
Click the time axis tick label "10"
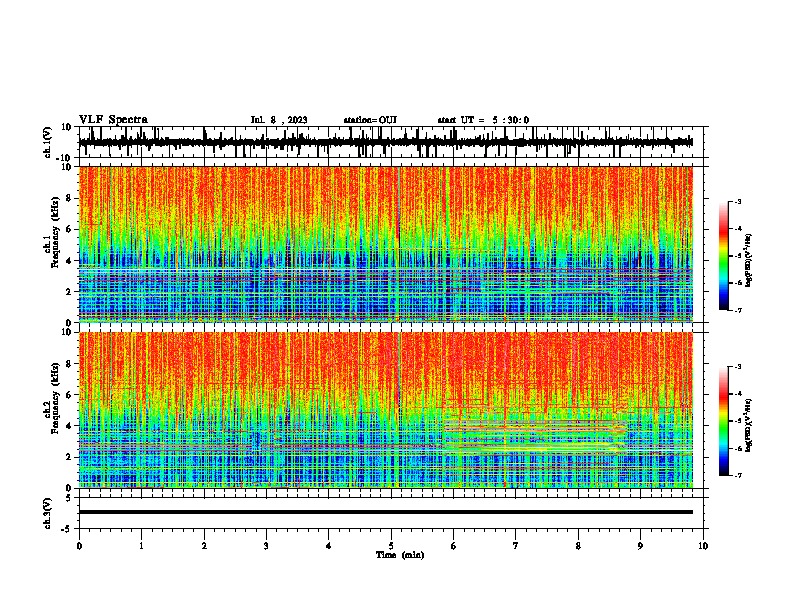coord(703,546)
